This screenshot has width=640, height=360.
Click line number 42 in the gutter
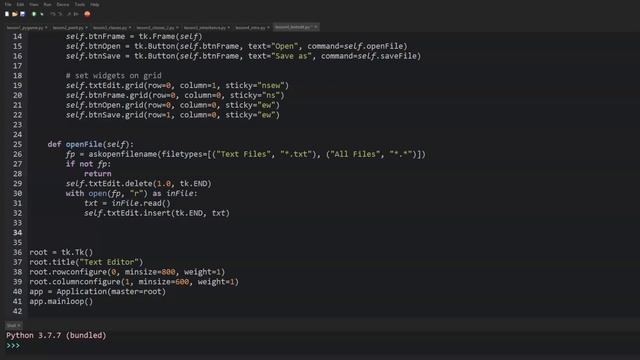pyautogui.click(x=17, y=311)
